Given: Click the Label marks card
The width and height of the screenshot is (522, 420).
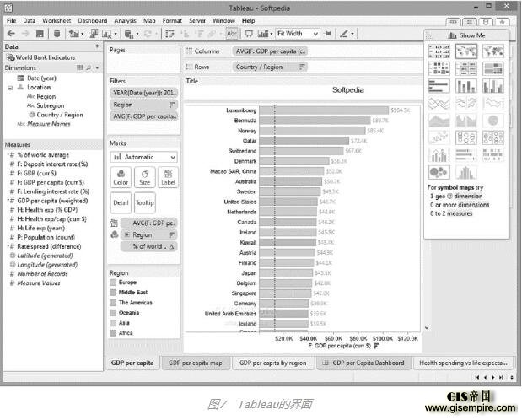Looking at the screenshot, I should (x=168, y=177).
